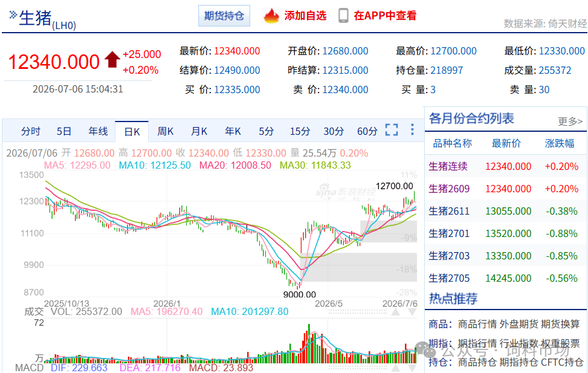The height and width of the screenshot is (373, 588).
Task: Switch to the 15分 chart tab
Action: 300,131
